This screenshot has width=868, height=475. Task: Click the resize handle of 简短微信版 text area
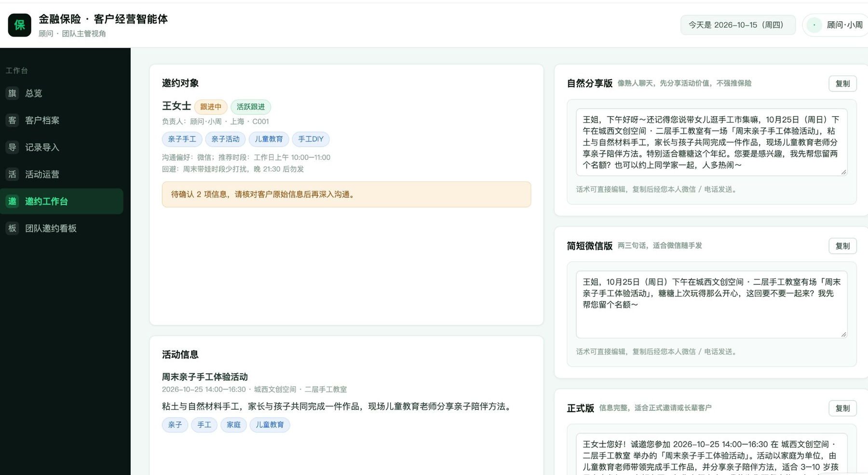844,335
